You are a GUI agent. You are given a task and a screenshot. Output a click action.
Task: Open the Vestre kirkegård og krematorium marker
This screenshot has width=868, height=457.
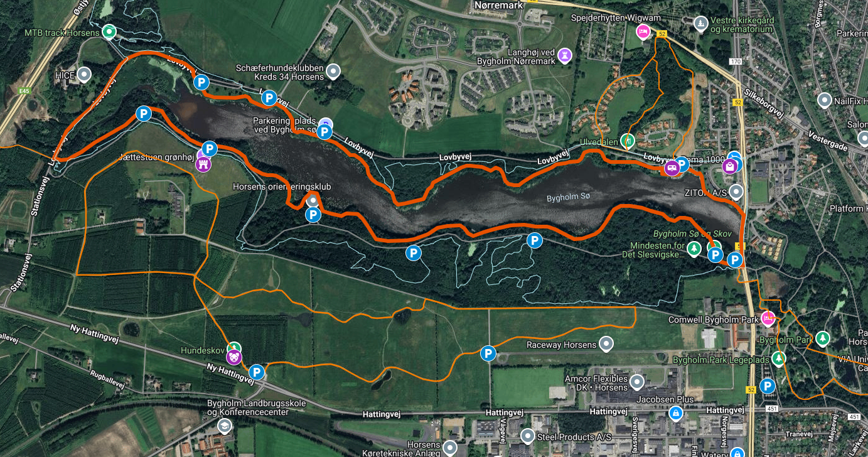pos(700,24)
